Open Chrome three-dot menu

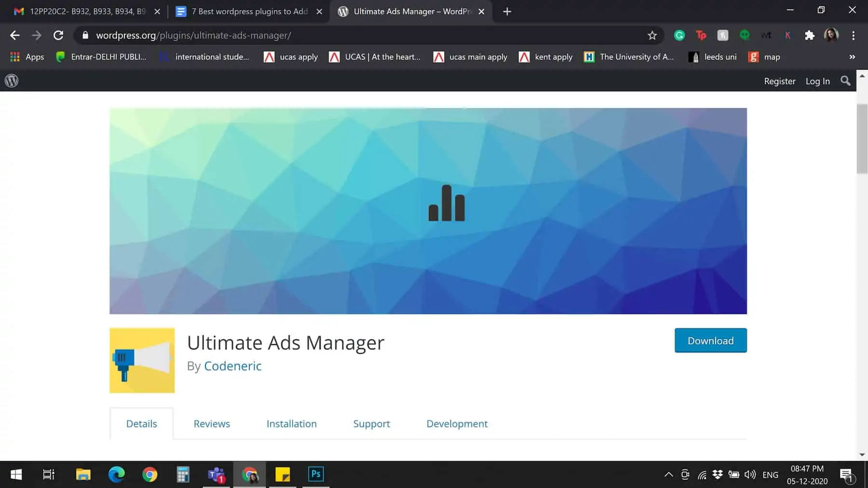click(853, 35)
